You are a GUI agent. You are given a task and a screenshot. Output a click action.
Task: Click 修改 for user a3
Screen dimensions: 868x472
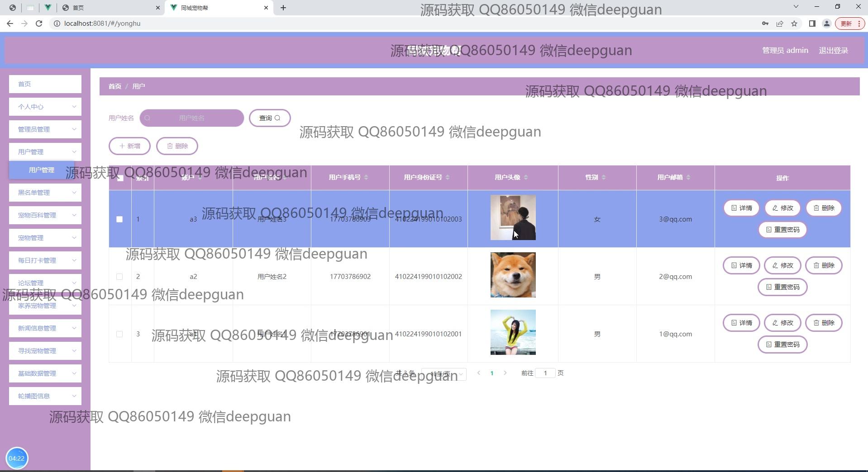782,208
